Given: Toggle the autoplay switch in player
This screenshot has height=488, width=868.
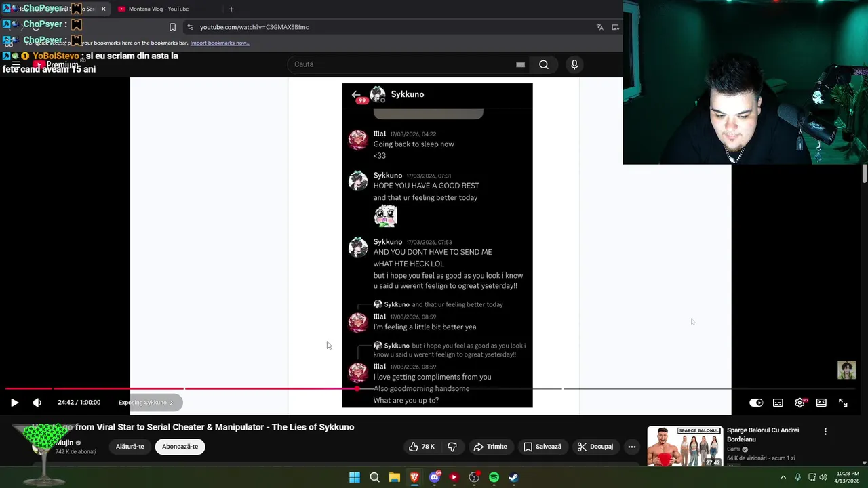Looking at the screenshot, I should click(x=756, y=403).
